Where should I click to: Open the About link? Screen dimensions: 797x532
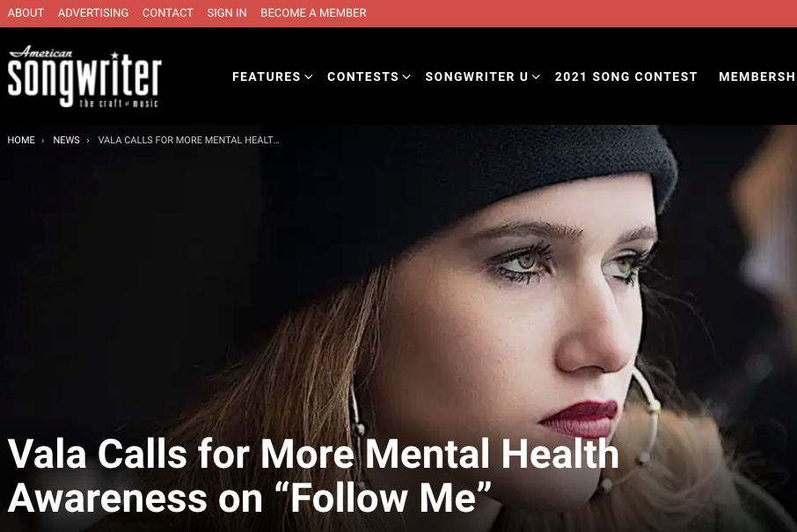point(26,13)
